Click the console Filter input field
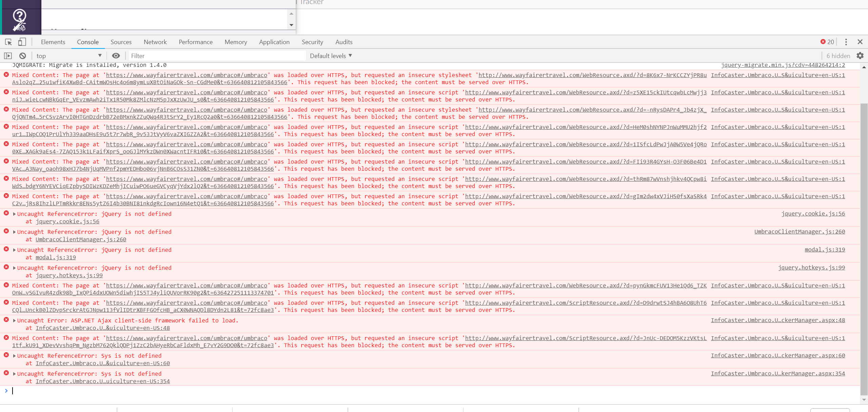 pyautogui.click(x=217, y=56)
